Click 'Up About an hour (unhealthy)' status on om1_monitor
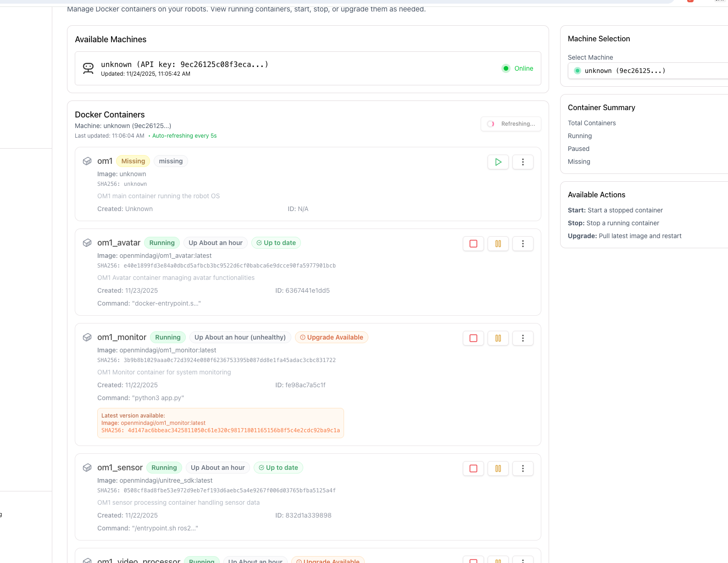The height and width of the screenshot is (563, 728). (240, 337)
